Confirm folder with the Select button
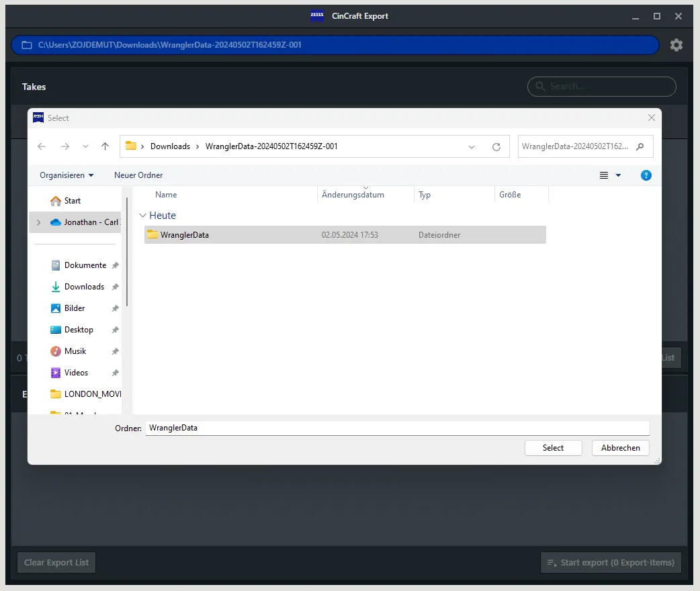The height and width of the screenshot is (591, 700). pyautogui.click(x=553, y=448)
